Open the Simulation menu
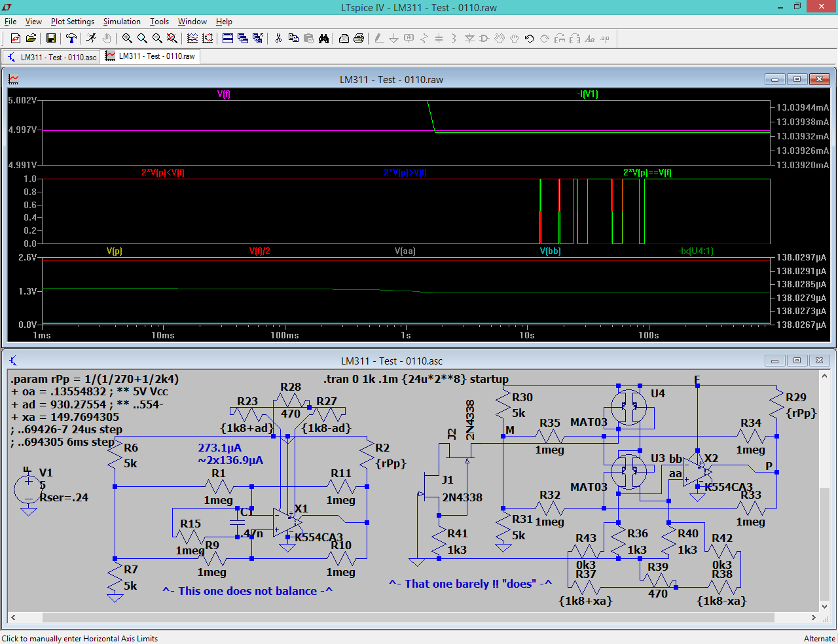Image resolution: width=838 pixels, height=644 pixels. pos(122,22)
